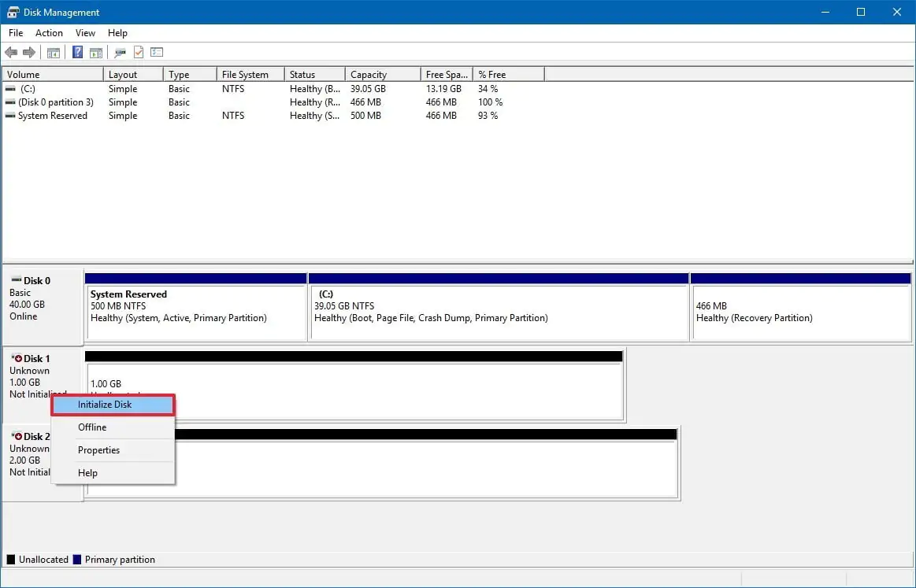Open Help via the blue question mark icon
This screenshot has height=588, width=916.
(78, 53)
